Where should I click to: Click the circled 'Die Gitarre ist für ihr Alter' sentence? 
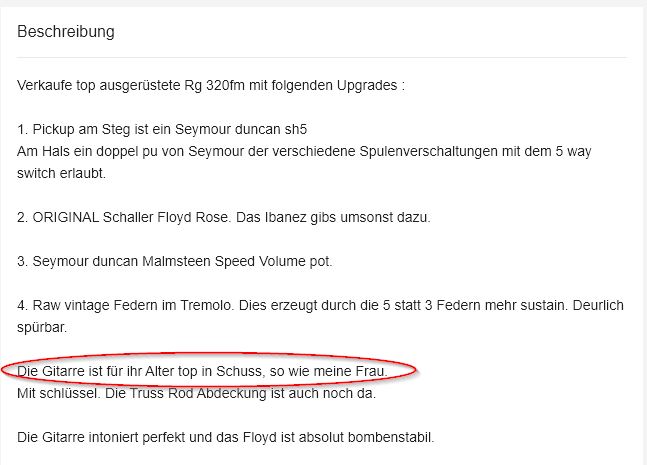click(202, 371)
